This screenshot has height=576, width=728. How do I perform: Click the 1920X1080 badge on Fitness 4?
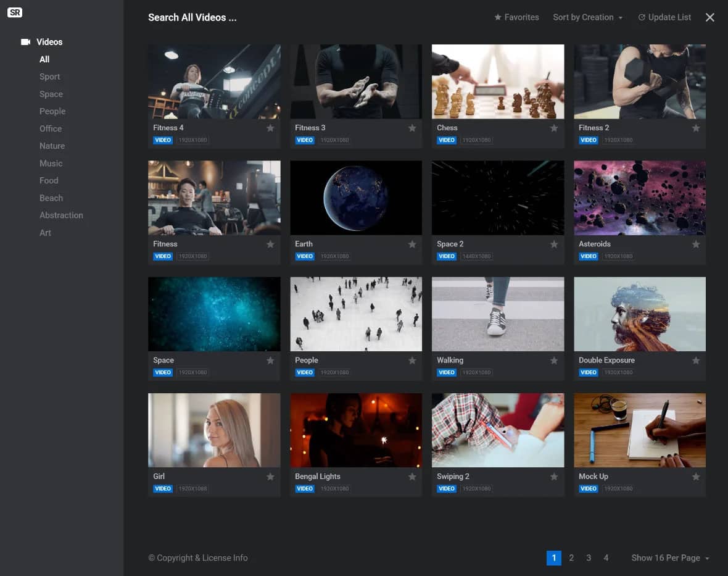(192, 140)
